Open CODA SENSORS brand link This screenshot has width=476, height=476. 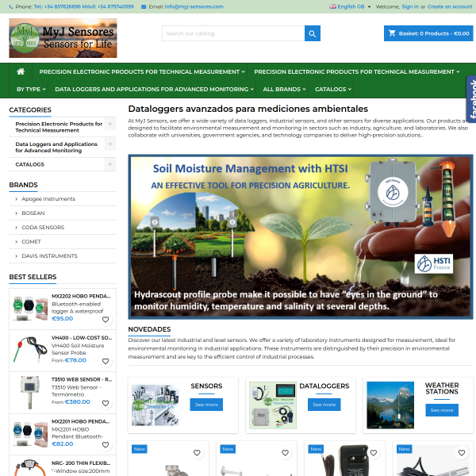click(x=43, y=228)
